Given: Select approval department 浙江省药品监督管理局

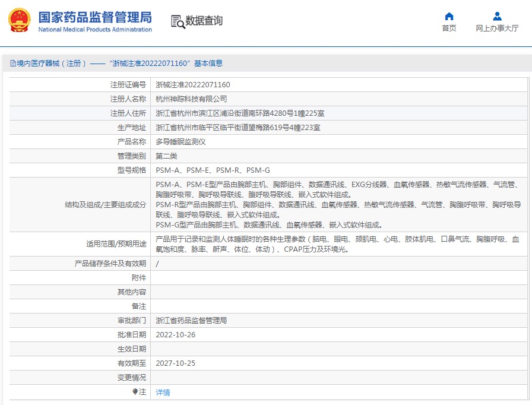Looking at the screenshot, I should (191, 321).
